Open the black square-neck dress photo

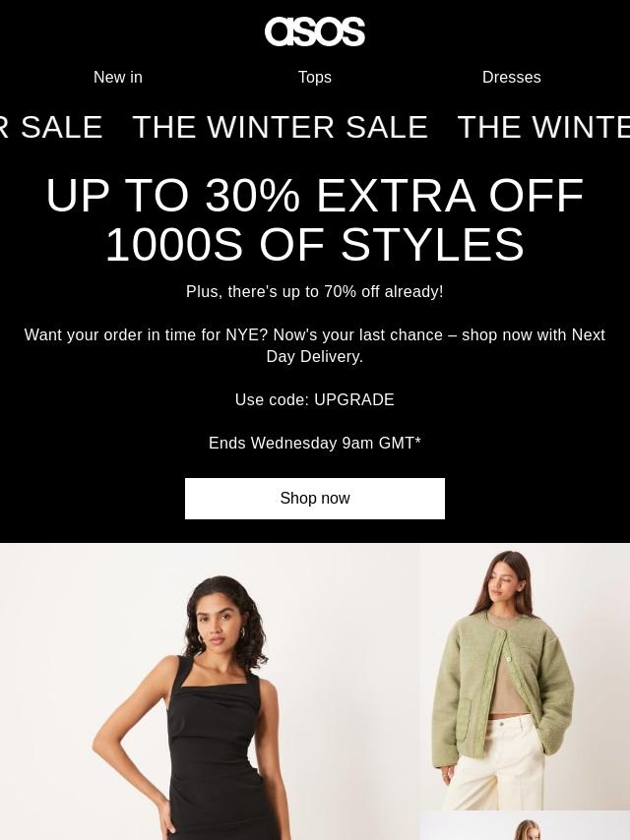coord(210,691)
